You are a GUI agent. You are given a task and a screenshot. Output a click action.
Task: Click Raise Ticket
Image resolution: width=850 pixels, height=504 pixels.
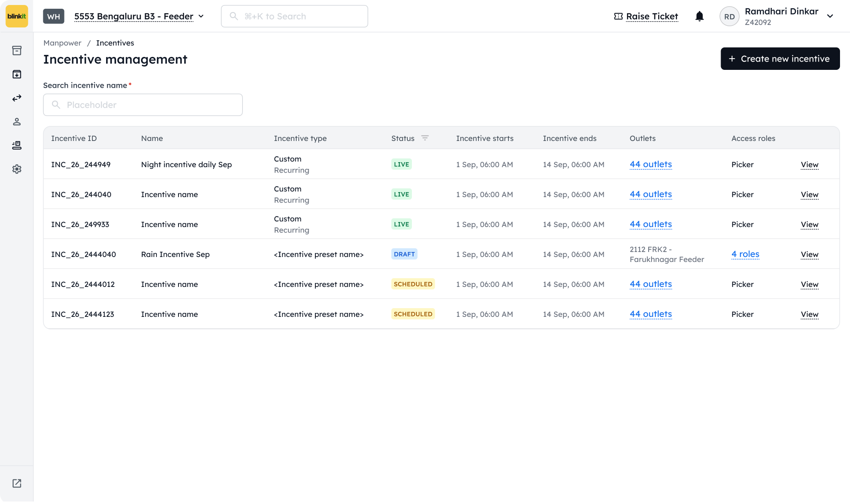[646, 16]
